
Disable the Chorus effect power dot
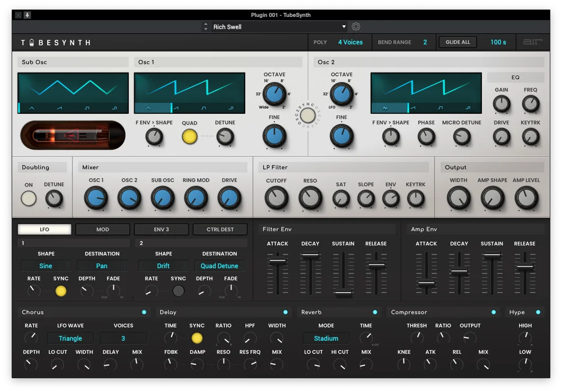click(x=144, y=312)
